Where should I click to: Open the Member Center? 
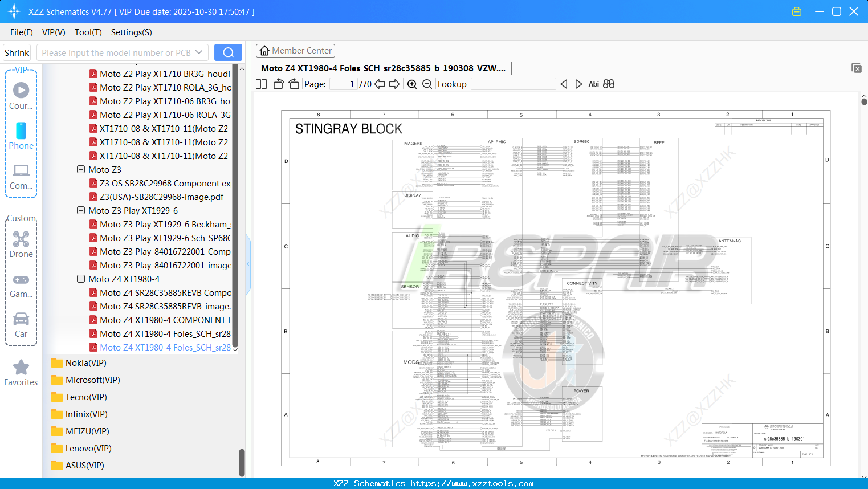[x=295, y=51]
